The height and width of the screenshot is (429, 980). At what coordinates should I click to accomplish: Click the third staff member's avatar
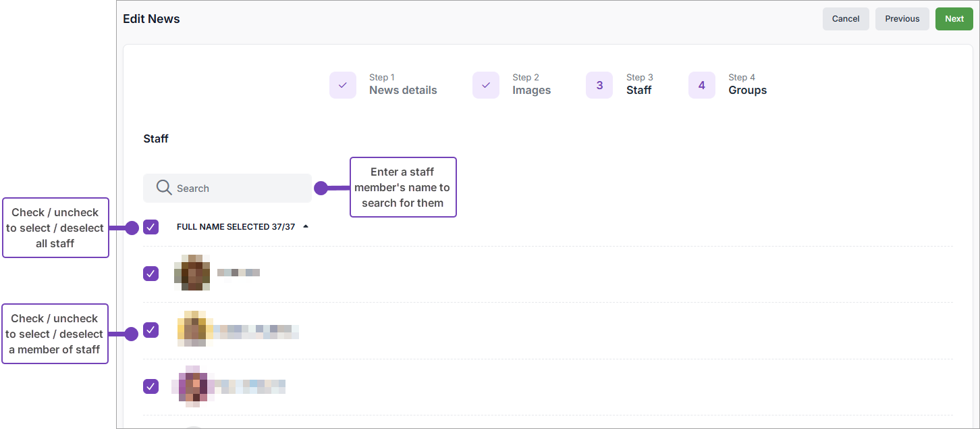coord(194,386)
